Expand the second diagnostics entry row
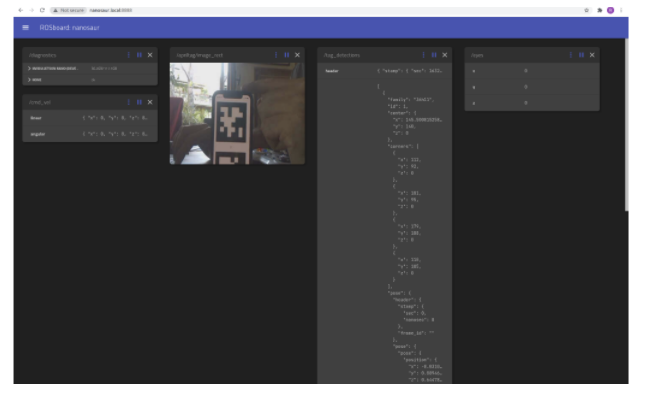The image size is (645, 399). coord(90,80)
